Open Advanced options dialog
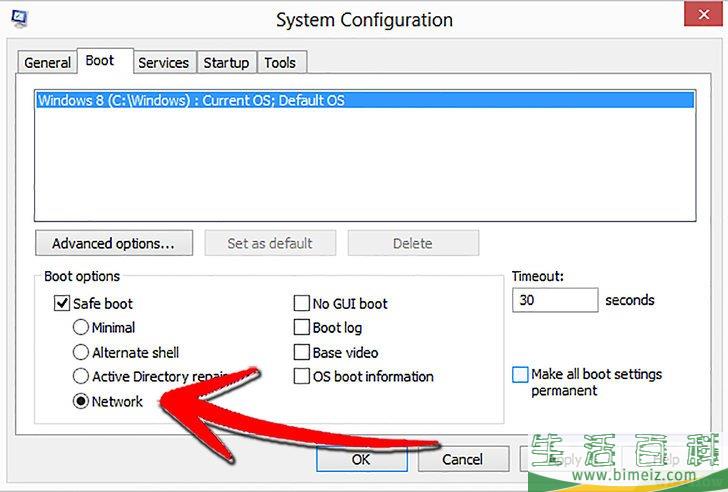The width and height of the screenshot is (728, 492). (114, 243)
